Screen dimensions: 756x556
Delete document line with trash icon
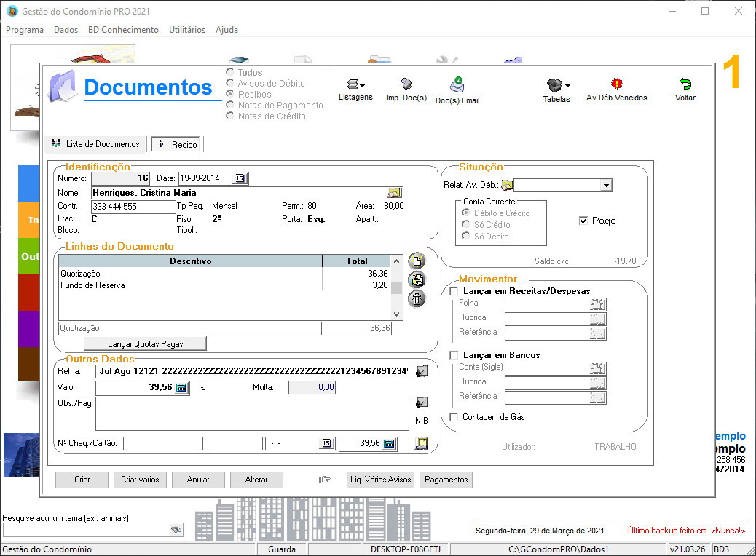coord(417,299)
